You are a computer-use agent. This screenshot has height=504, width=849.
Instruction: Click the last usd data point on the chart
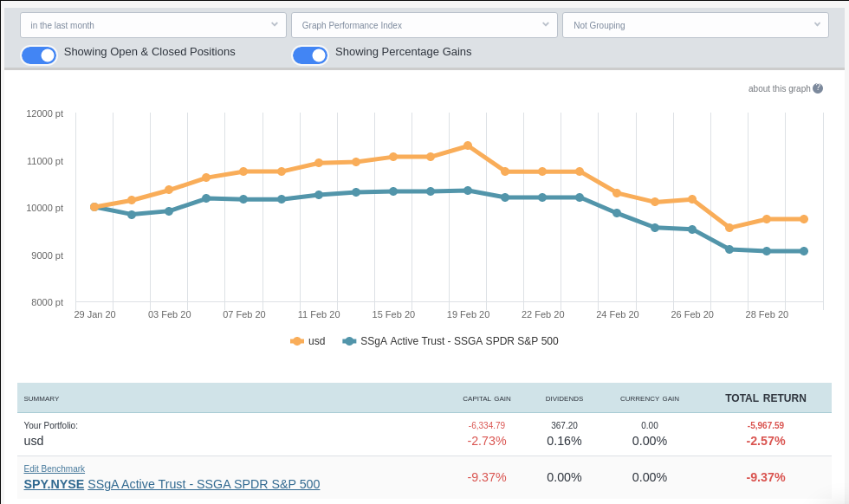tap(804, 219)
